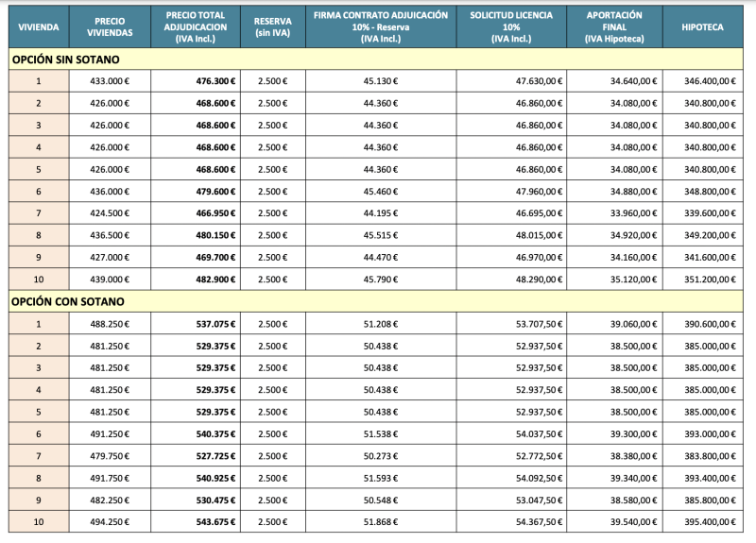This screenshot has height=543, width=756.
Task: Click price cell 491.750 €
Action: click(110, 478)
